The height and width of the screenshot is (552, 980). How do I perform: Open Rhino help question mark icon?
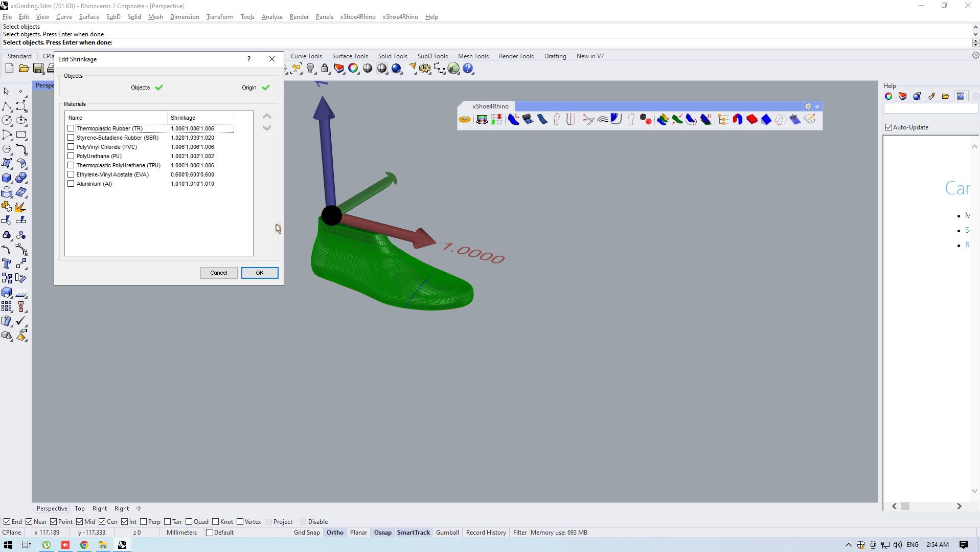468,69
